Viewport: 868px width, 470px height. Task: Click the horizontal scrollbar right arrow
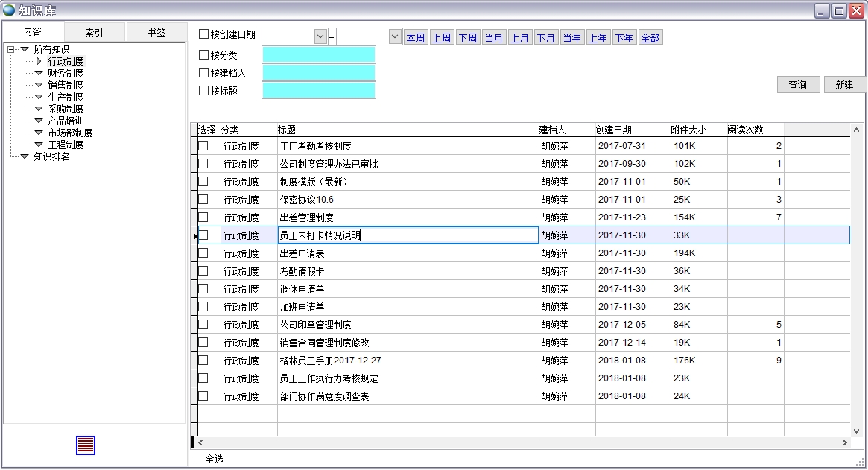[844, 443]
